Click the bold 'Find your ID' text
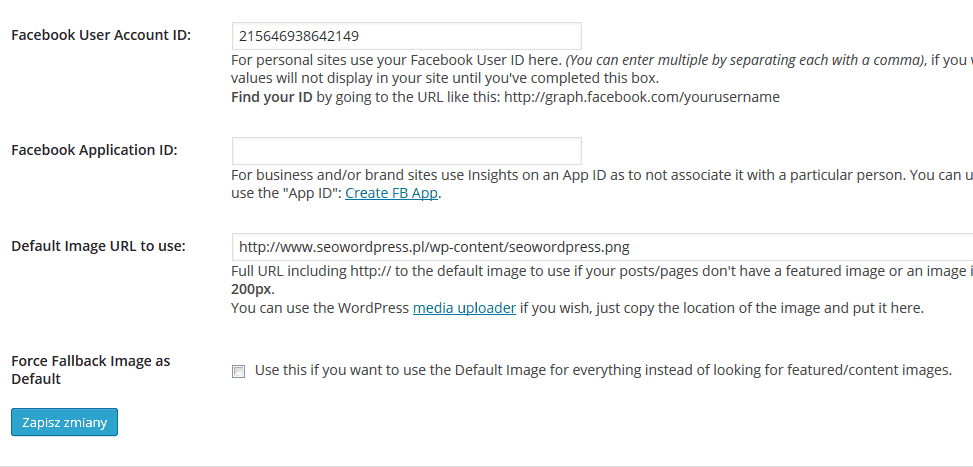The width and height of the screenshot is (973, 467). [272, 97]
